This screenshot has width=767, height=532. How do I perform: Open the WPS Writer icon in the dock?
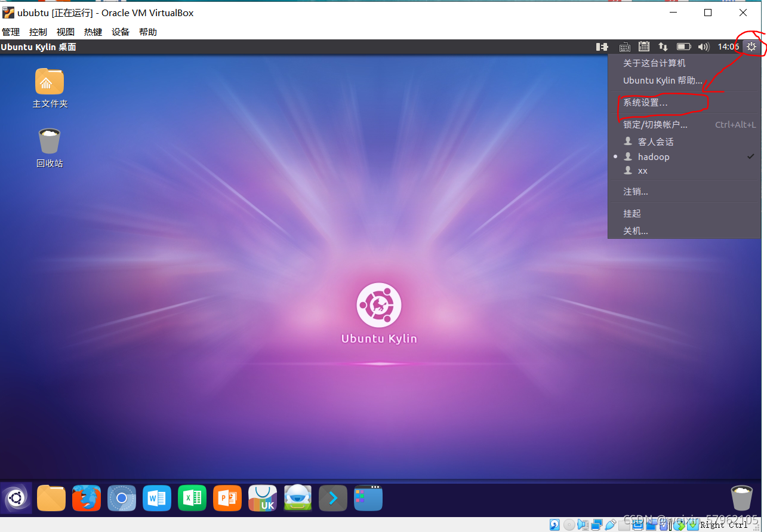[157, 498]
